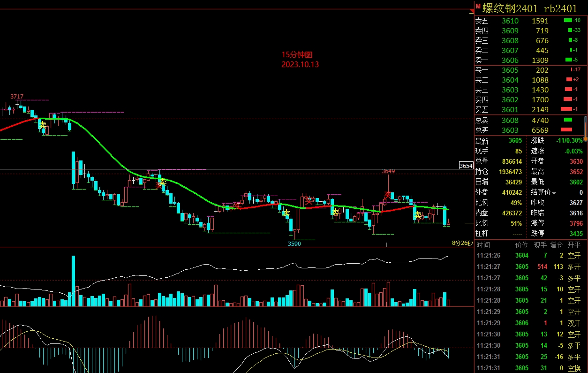This screenshot has height=373, width=588.
Task: Click the 3649 peak price label on chart
Action: 388,171
